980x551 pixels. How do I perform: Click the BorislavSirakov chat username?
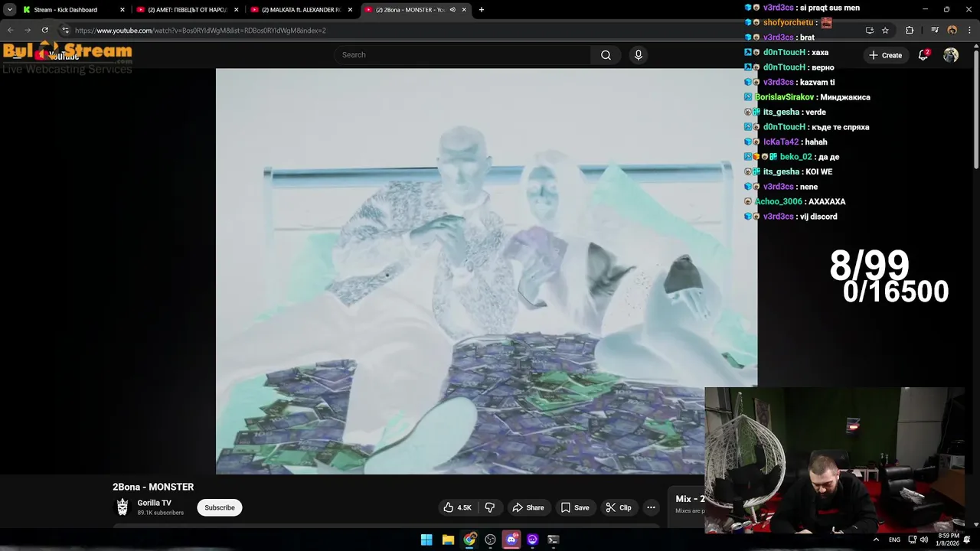(x=784, y=97)
